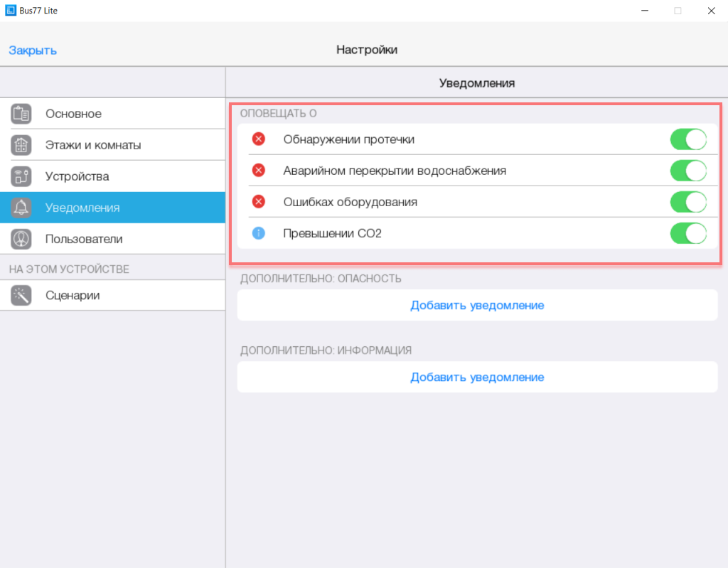Switch to the Пользователи section
This screenshot has width=728, height=568.
coord(85,238)
